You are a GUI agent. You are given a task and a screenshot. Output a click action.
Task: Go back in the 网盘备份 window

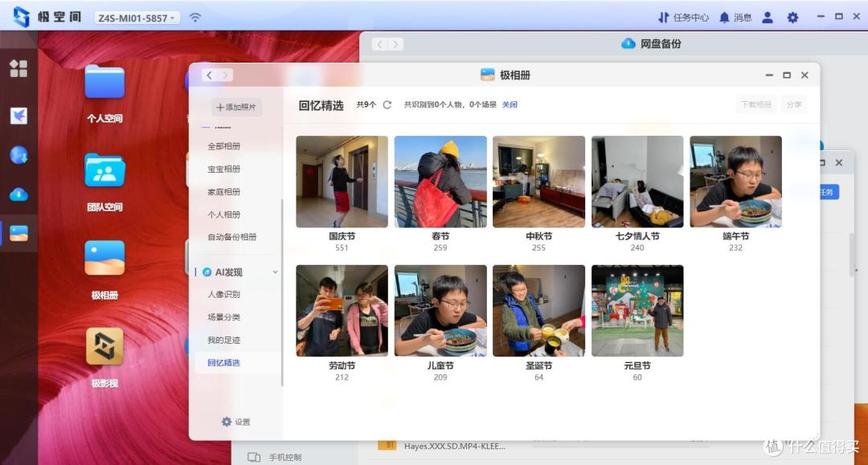tap(379, 44)
